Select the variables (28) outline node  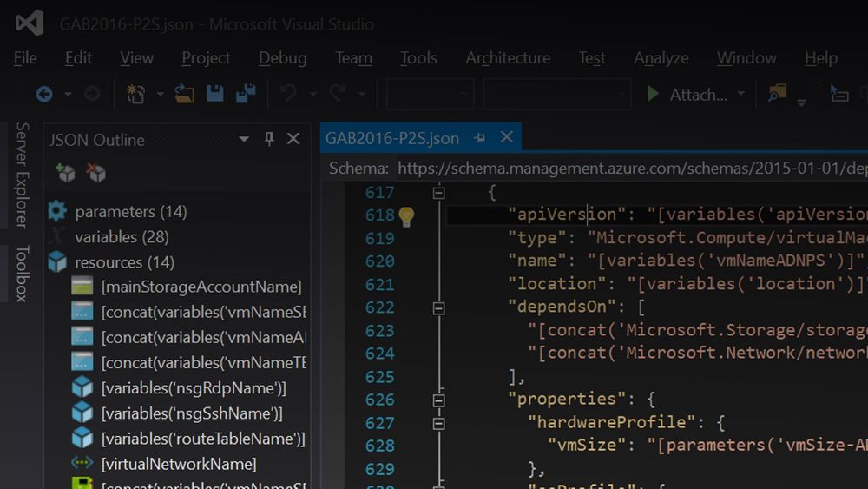(122, 237)
